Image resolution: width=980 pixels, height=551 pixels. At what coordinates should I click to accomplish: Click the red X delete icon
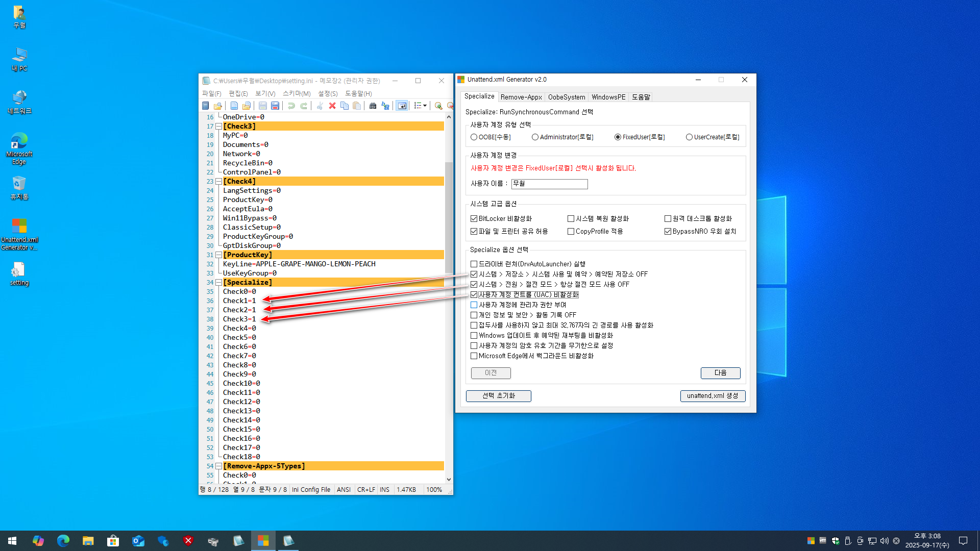coord(332,106)
